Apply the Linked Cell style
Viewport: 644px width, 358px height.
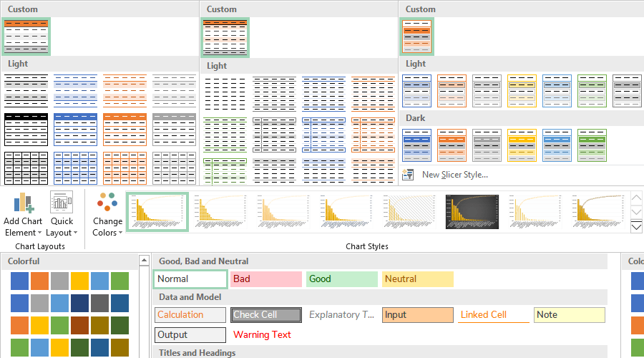[x=494, y=315]
